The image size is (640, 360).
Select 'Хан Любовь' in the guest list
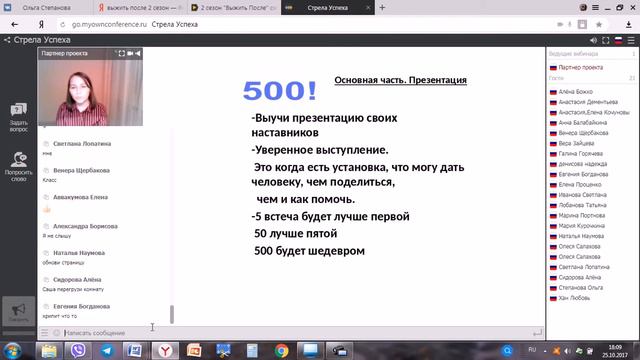574,298
